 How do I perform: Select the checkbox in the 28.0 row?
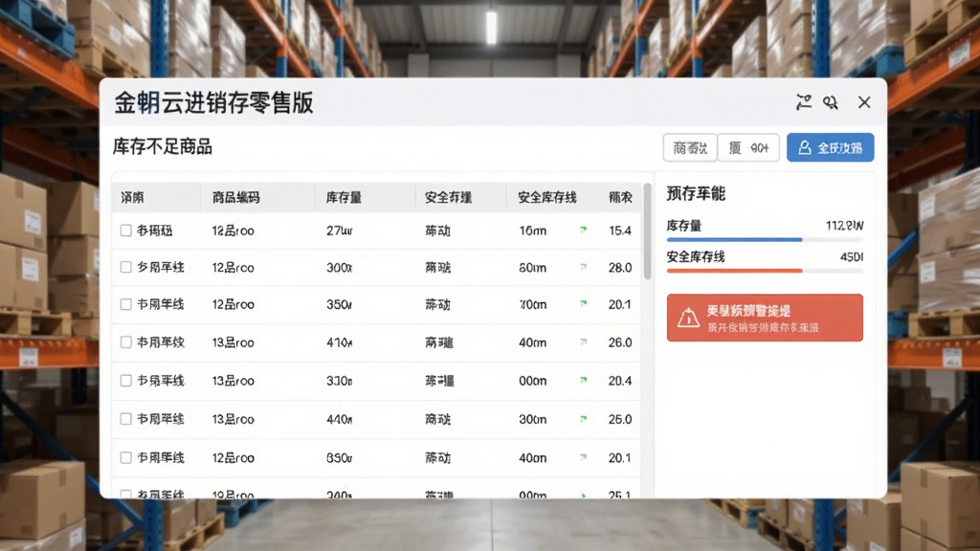[x=125, y=268]
